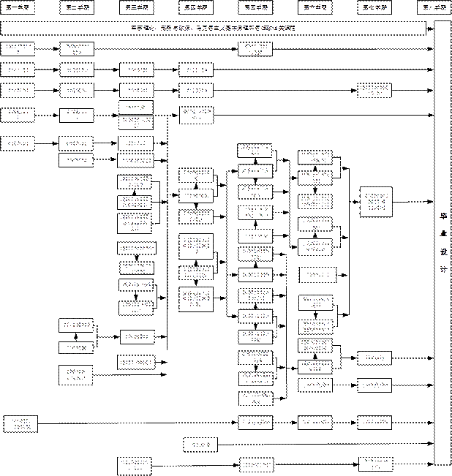
Task: Click the lone node in the second-to-last row
Action: pyautogui.click(x=196, y=445)
